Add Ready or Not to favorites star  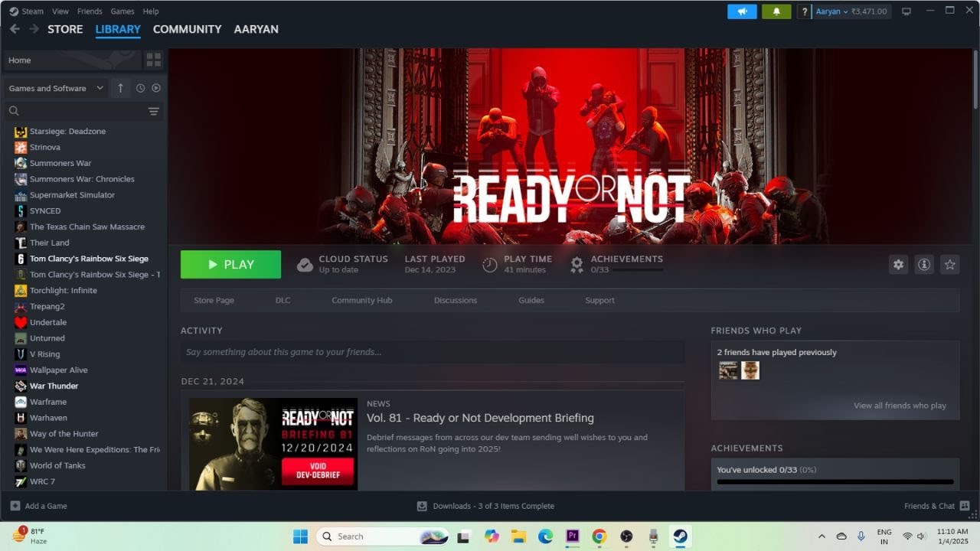(x=950, y=264)
